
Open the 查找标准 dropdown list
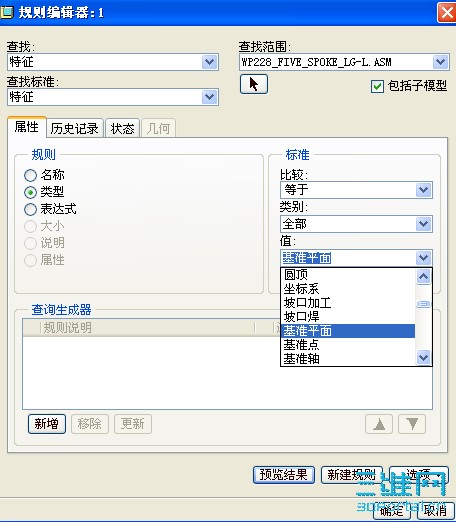tap(113, 97)
